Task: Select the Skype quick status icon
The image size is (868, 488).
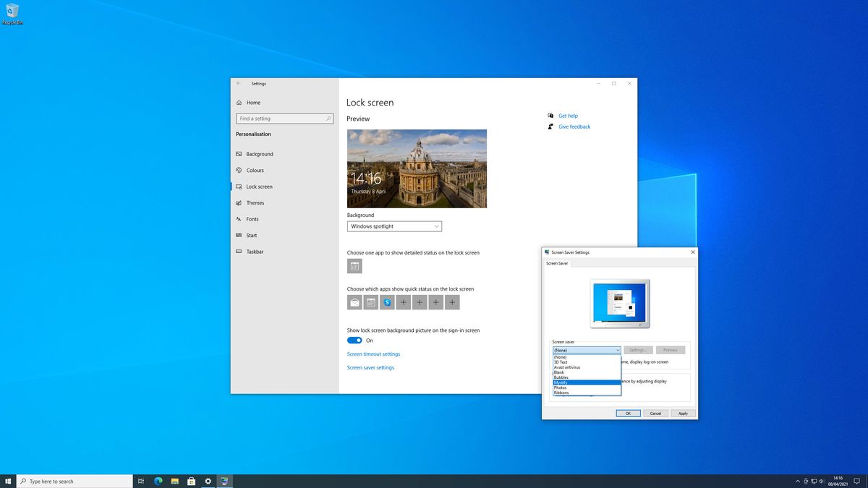Action: coord(387,302)
